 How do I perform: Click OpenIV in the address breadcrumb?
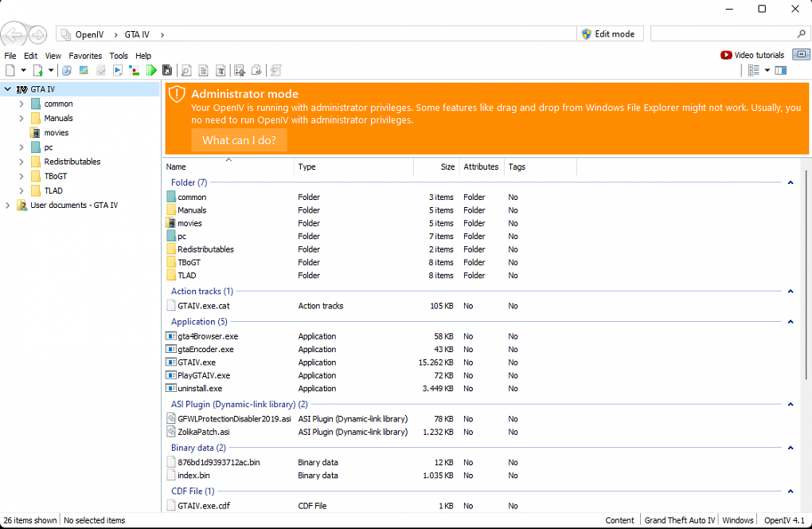coord(89,34)
